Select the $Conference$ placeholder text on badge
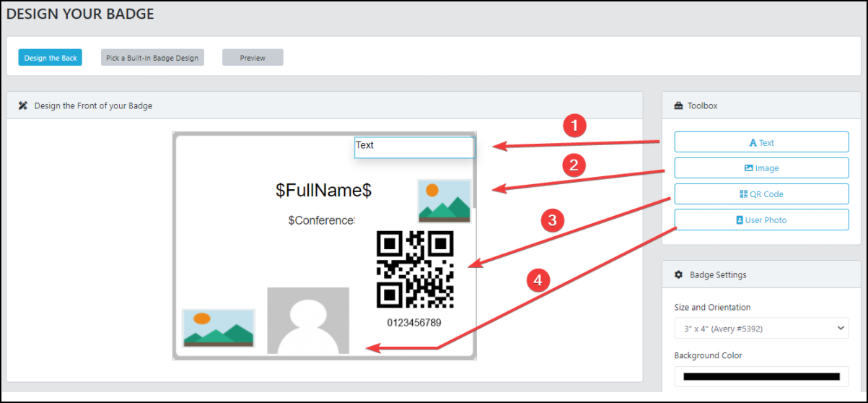Screen dimensions: 868x403 pos(322,220)
